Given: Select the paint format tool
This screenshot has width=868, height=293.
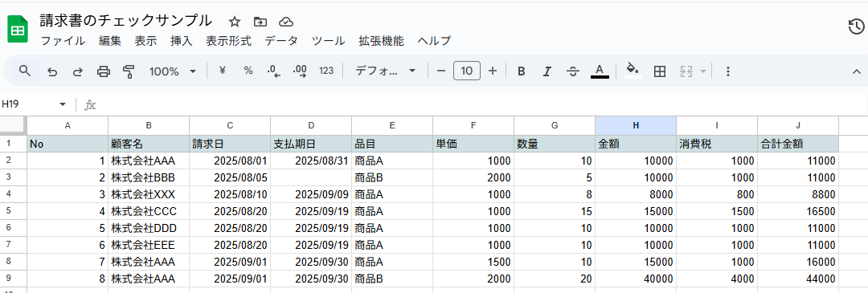Looking at the screenshot, I should tap(129, 71).
